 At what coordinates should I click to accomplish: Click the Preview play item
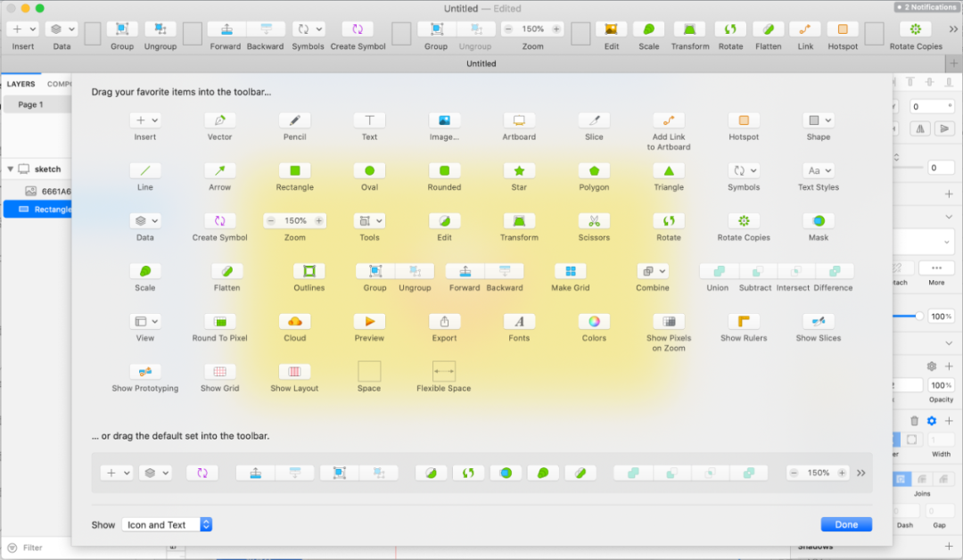click(x=369, y=322)
